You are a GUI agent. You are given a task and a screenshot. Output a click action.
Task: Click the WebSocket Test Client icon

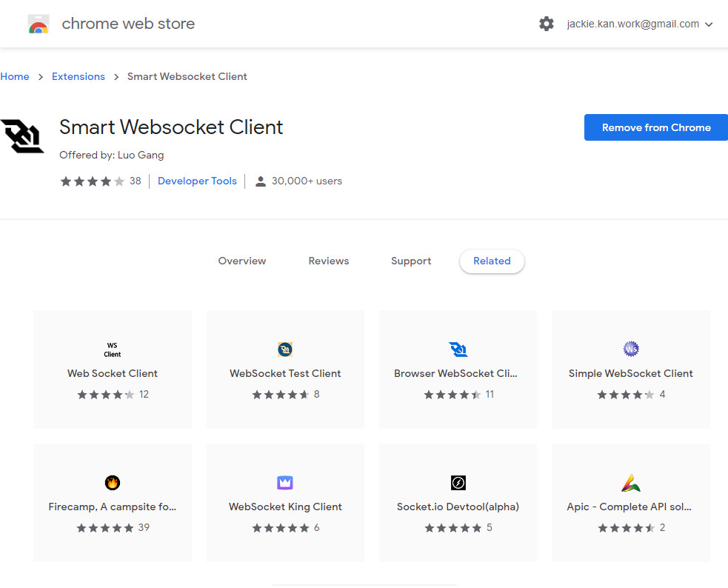(x=285, y=350)
